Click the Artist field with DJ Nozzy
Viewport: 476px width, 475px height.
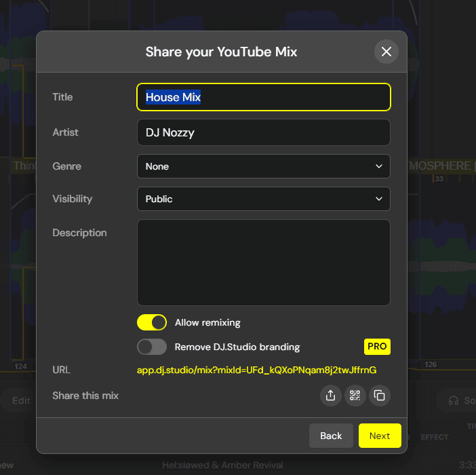[264, 132]
